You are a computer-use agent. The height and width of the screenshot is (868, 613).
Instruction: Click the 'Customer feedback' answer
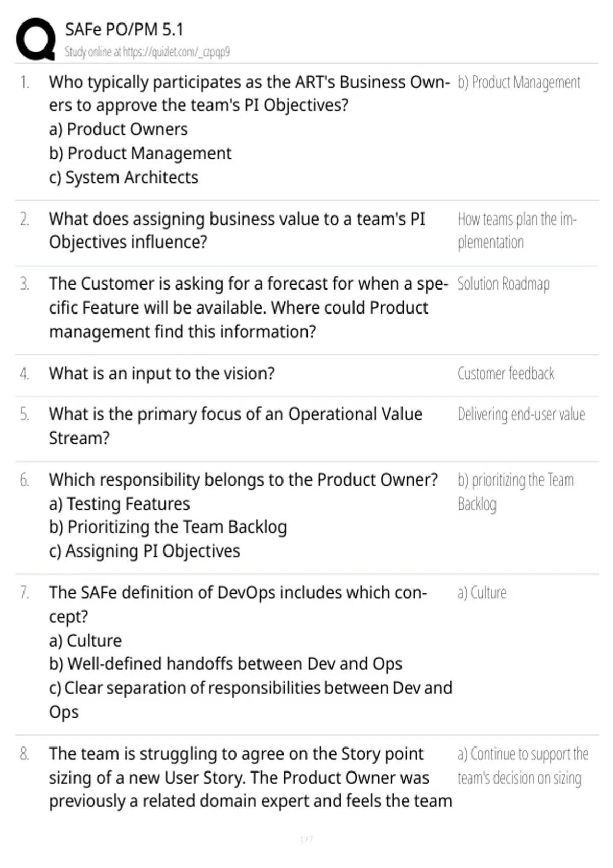coord(506,374)
